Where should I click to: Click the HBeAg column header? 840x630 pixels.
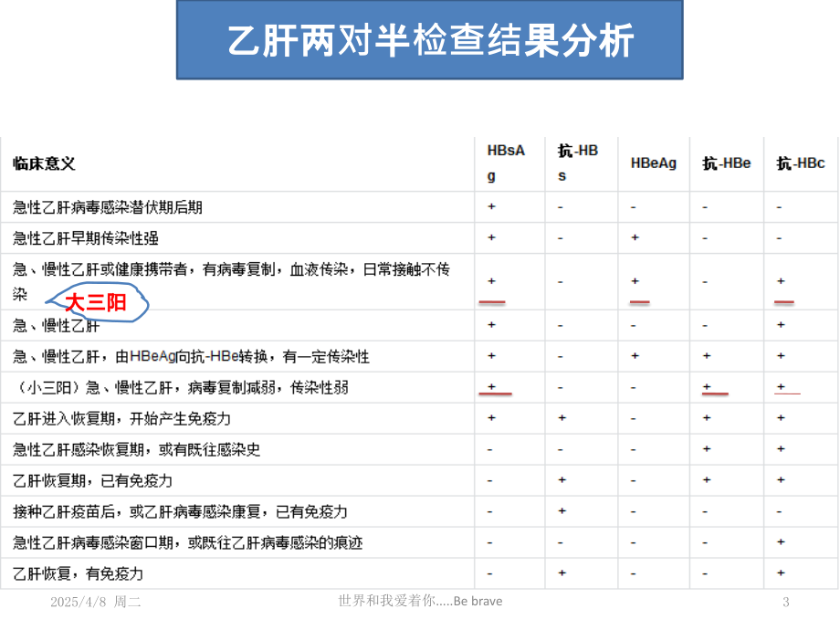pyautogui.click(x=654, y=163)
